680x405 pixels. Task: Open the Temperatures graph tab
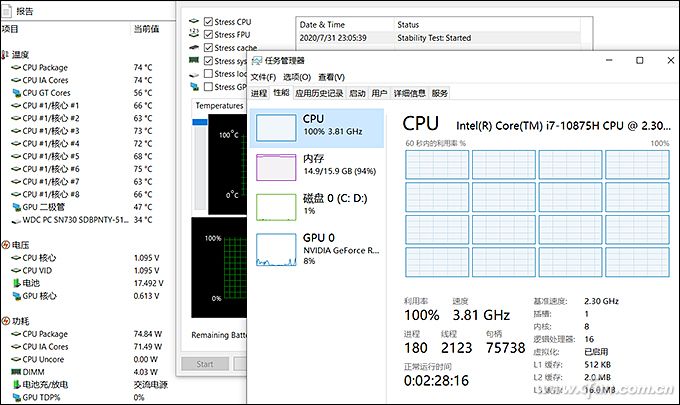point(219,105)
